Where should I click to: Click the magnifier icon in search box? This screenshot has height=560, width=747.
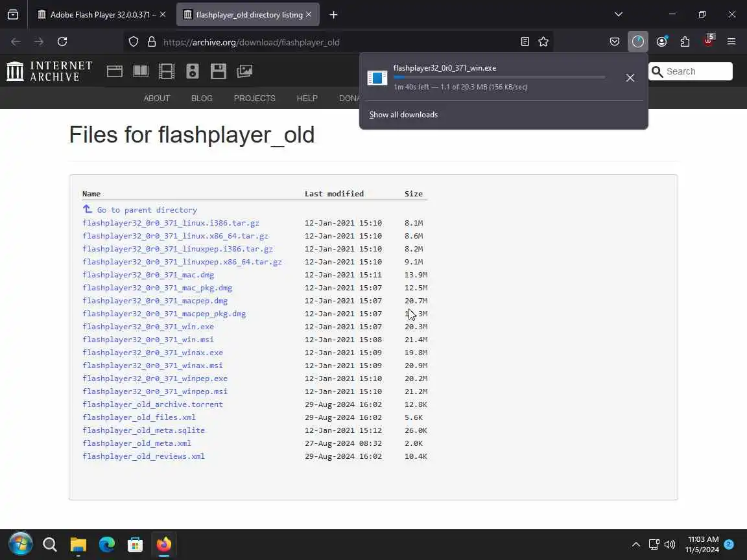(x=658, y=71)
